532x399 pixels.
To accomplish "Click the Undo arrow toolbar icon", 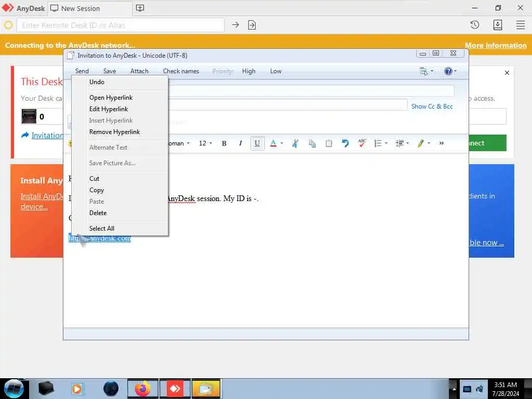I will click(x=345, y=143).
